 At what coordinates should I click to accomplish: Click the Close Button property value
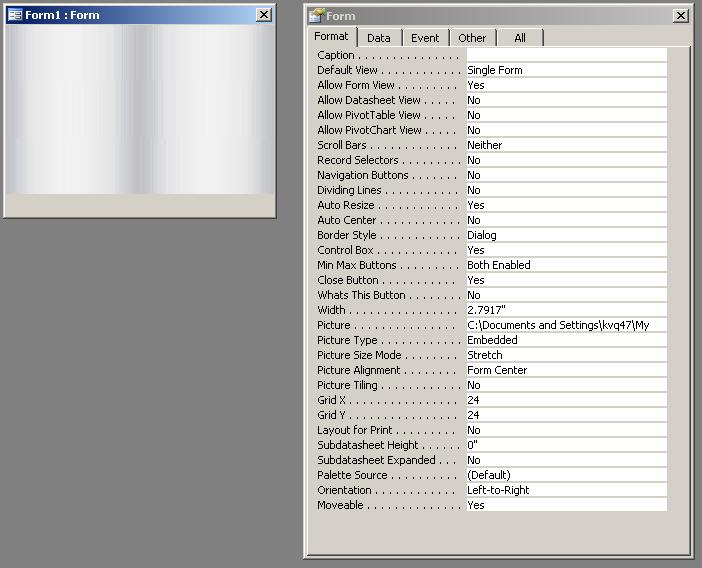(566, 280)
